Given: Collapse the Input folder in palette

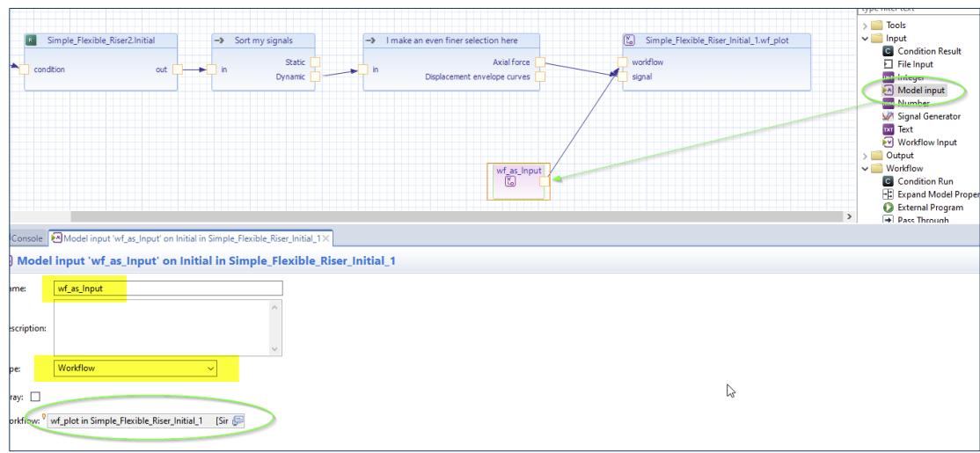Looking at the screenshot, I should click(x=866, y=39).
